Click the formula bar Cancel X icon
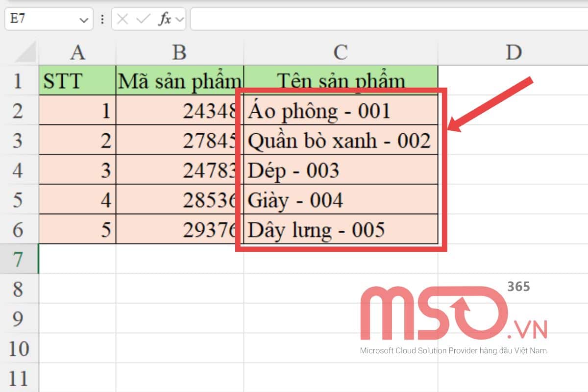Screen dimensions: 588x392 click(122, 19)
